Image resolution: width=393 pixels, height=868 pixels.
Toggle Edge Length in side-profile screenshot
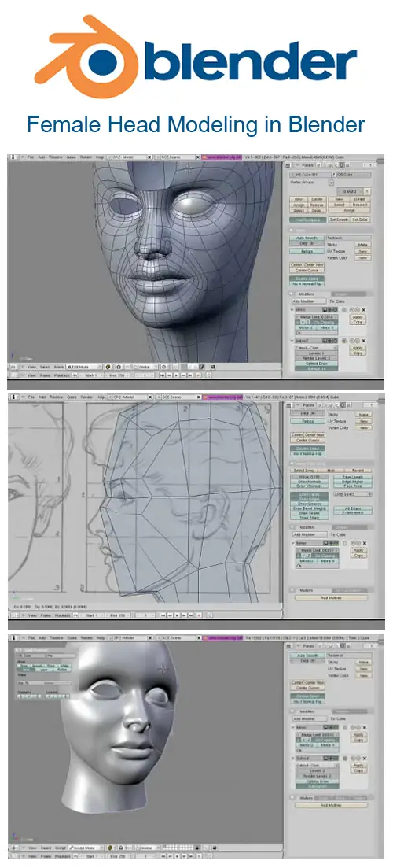[353, 477]
